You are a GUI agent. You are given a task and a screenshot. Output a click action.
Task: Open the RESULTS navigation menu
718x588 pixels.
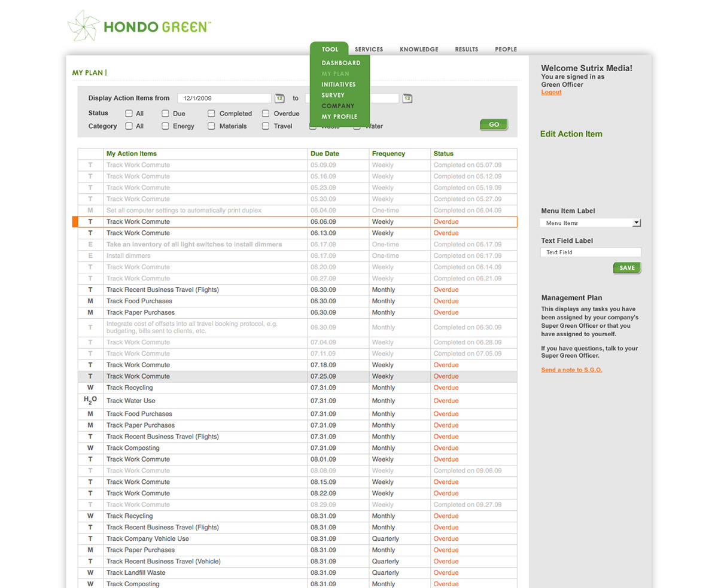467,50
